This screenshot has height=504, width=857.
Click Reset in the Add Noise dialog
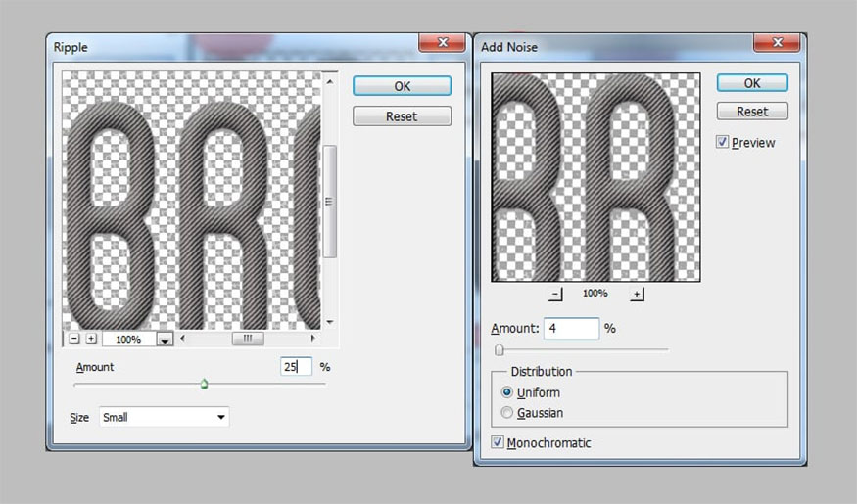coord(752,112)
